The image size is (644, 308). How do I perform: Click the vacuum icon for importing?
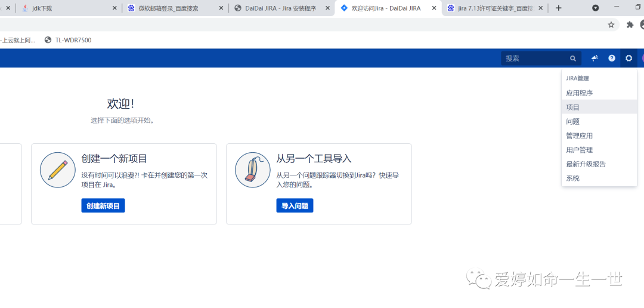coord(253,170)
